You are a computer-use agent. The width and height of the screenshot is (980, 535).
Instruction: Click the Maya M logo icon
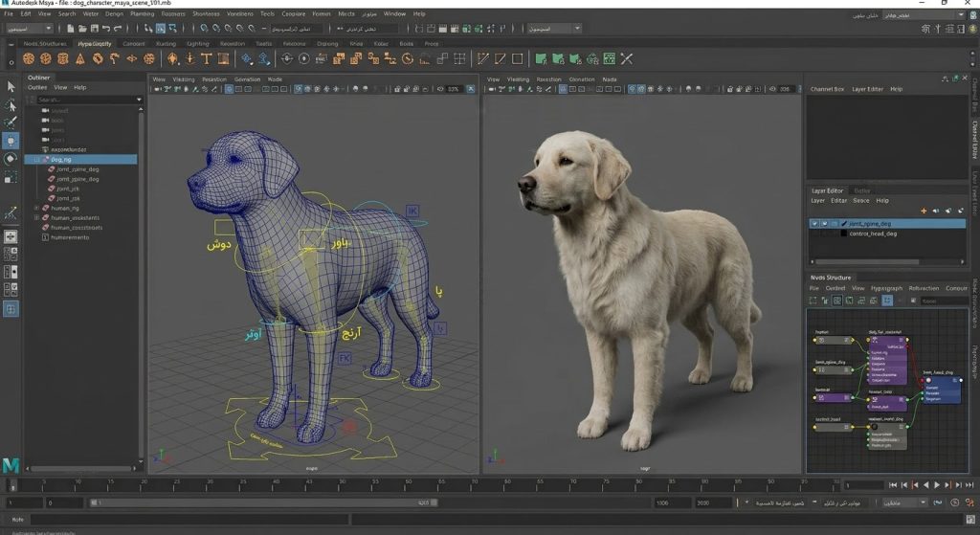(x=11, y=465)
